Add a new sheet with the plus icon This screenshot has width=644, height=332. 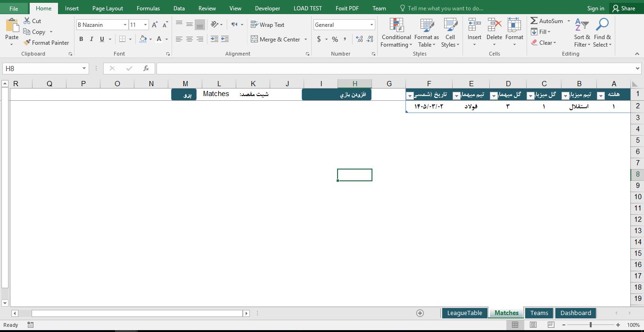[x=420, y=313]
